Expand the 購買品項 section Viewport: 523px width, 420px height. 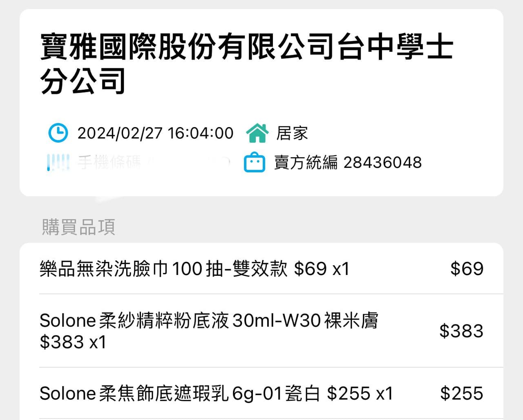(x=78, y=227)
